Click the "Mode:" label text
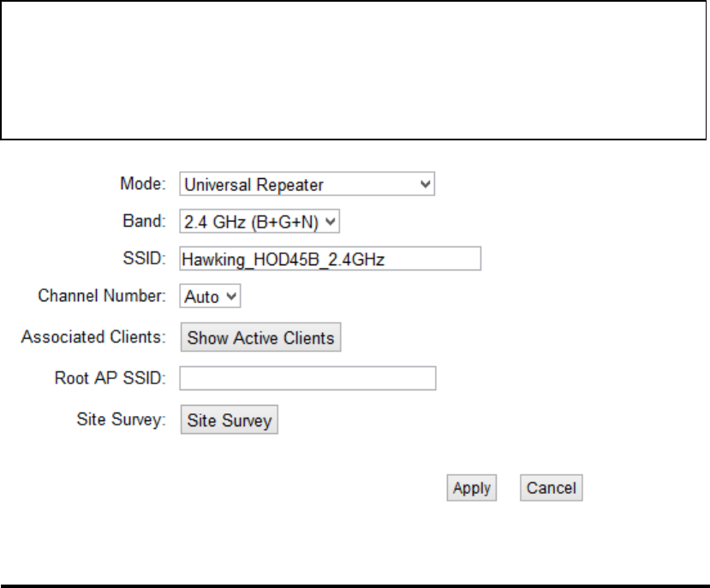 [x=143, y=184]
